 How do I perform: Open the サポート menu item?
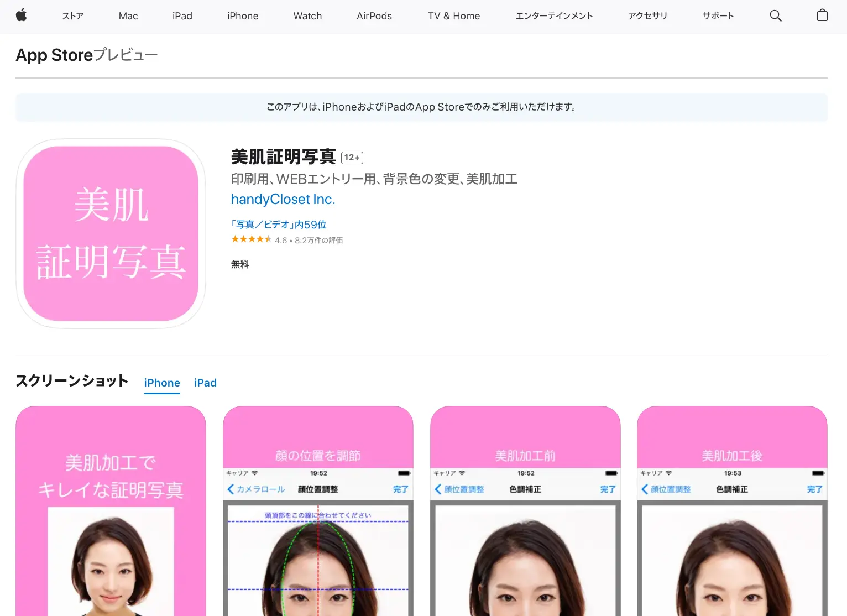point(718,16)
